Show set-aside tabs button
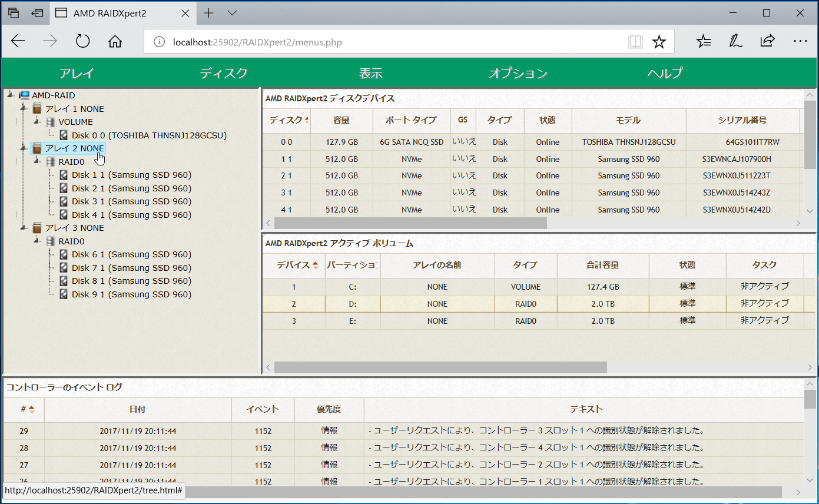 (x=14, y=13)
